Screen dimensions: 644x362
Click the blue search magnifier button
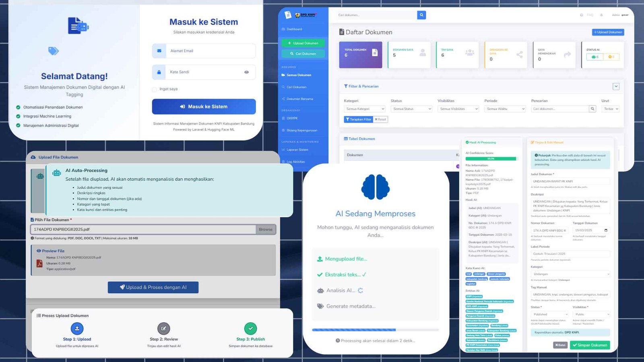(421, 15)
